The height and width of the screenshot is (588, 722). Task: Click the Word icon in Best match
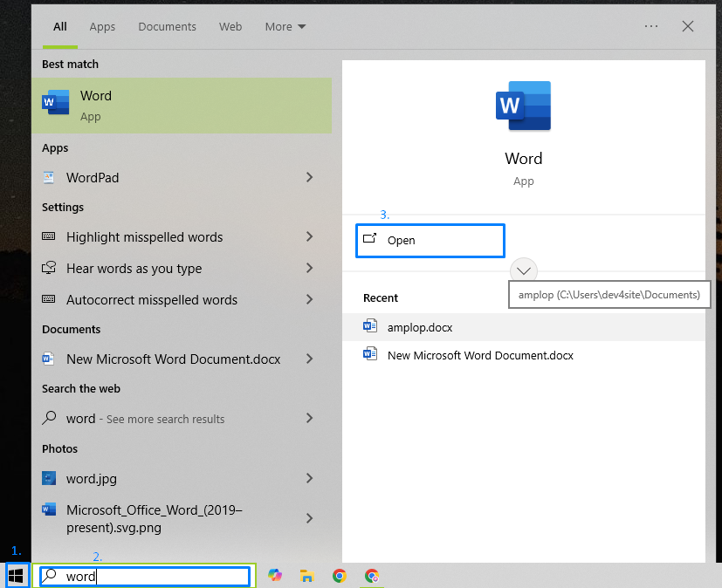pos(55,103)
